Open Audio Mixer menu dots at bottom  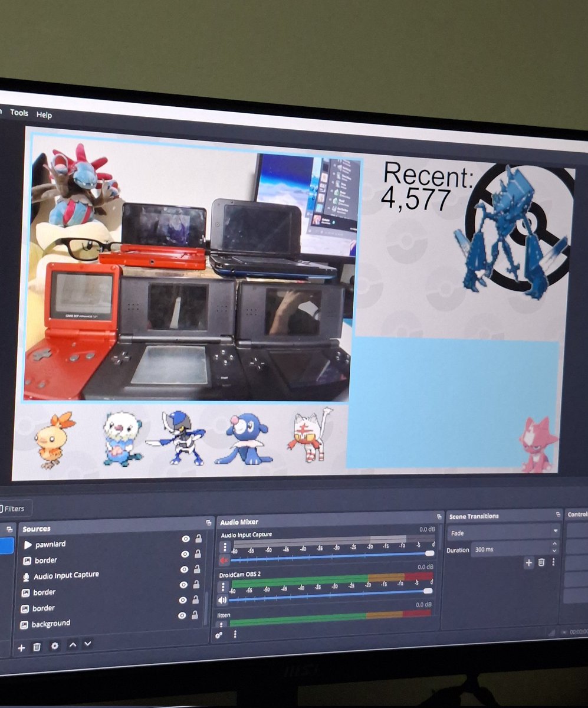coord(235,634)
